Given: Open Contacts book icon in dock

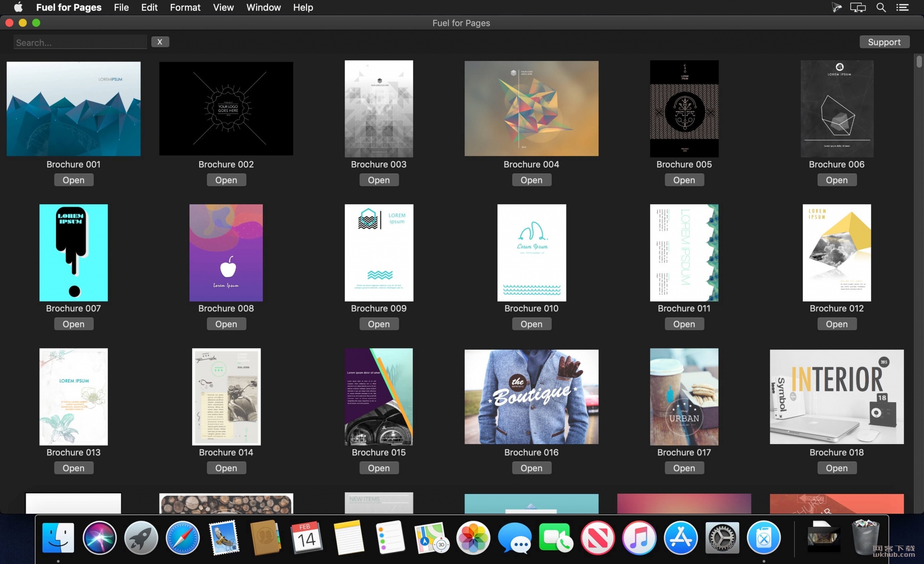Looking at the screenshot, I should [265, 538].
